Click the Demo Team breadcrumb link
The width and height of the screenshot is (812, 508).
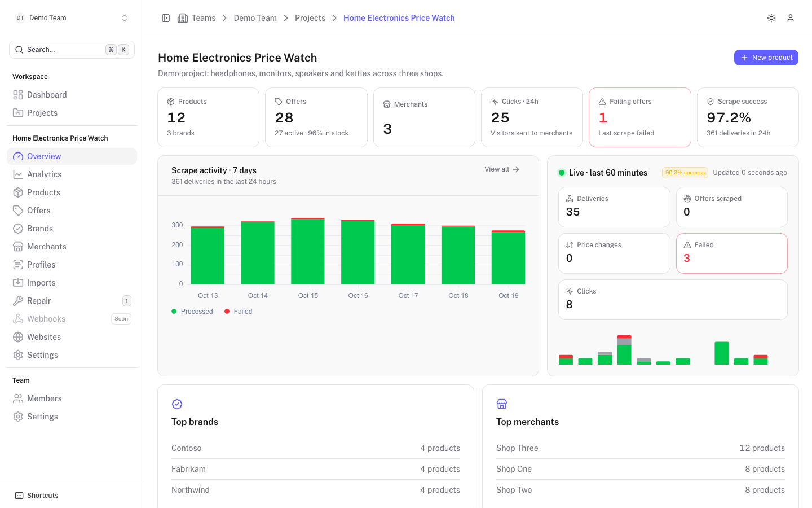coord(255,18)
